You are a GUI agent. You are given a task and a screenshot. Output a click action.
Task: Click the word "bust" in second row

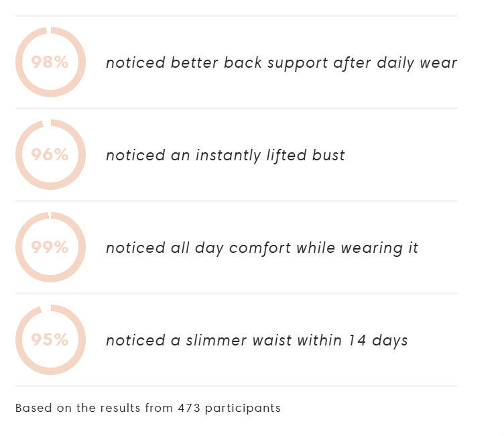[328, 156]
